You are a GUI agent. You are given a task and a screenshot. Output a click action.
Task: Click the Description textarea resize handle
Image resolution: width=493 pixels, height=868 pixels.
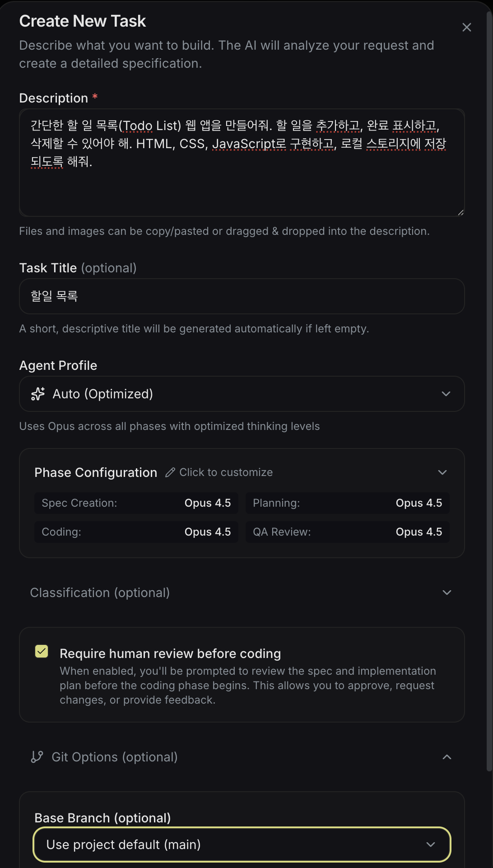coord(460,212)
